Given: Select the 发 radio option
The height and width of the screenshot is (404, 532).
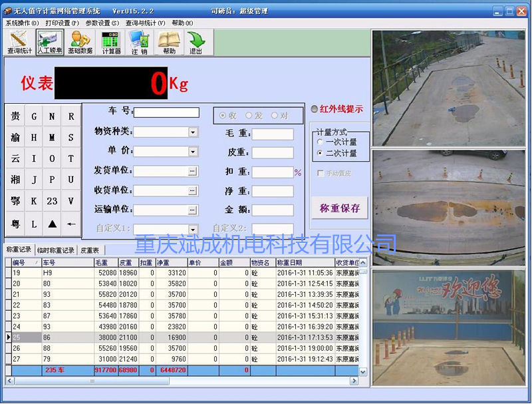Looking at the screenshot, I should coord(249,116).
